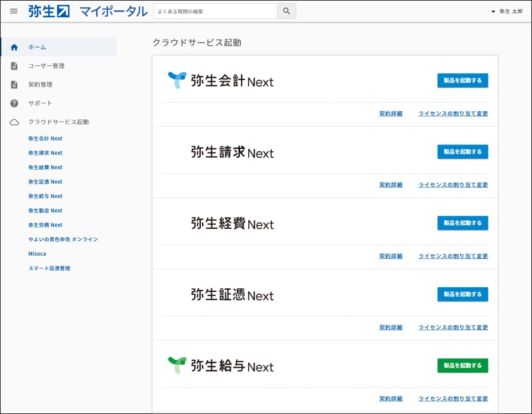Click the Contract Management document icon
The height and width of the screenshot is (414, 532).
coord(14,85)
